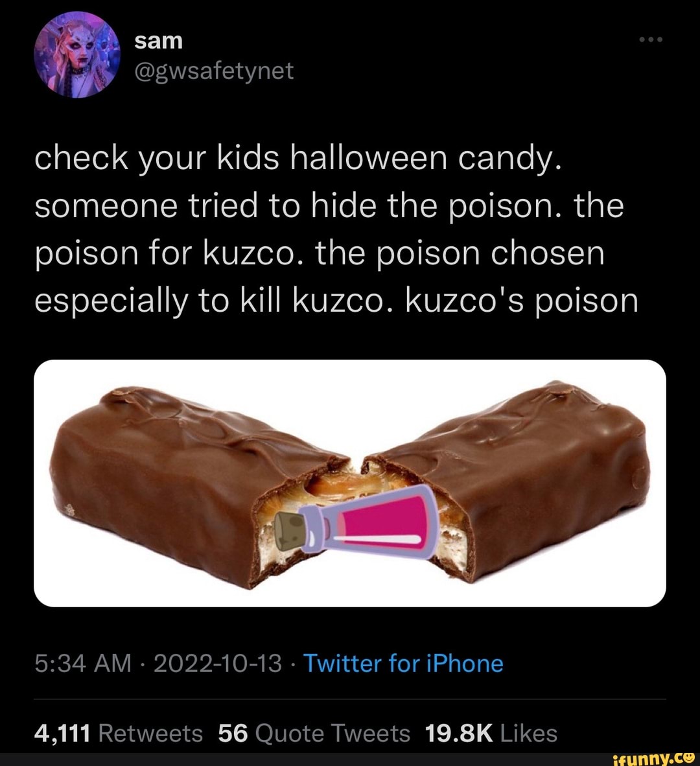View the 4,111 Retweets list
Image resolution: width=700 pixels, height=766 pixels.
point(117,733)
